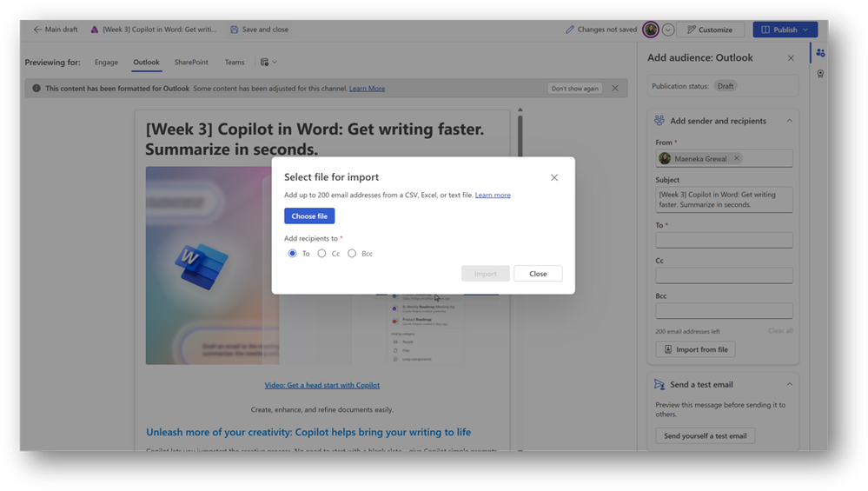Switch preview to Teams tab

[x=235, y=62]
